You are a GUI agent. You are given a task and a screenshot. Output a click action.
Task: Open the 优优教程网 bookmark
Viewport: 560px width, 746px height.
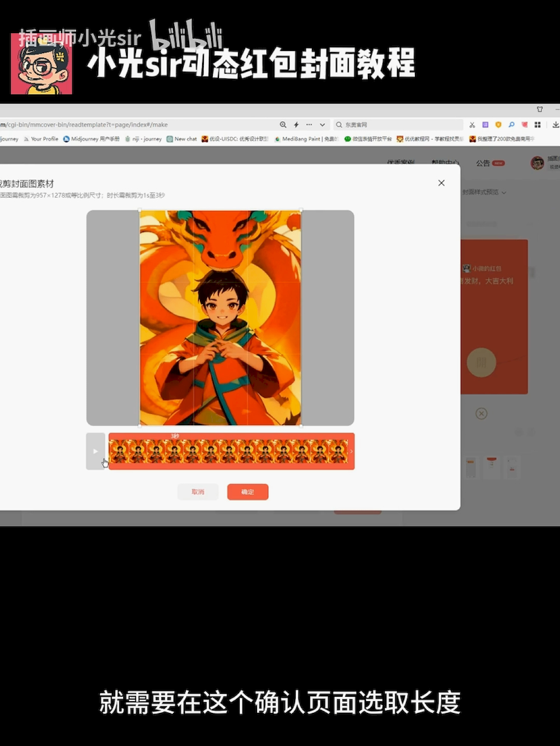pos(430,139)
